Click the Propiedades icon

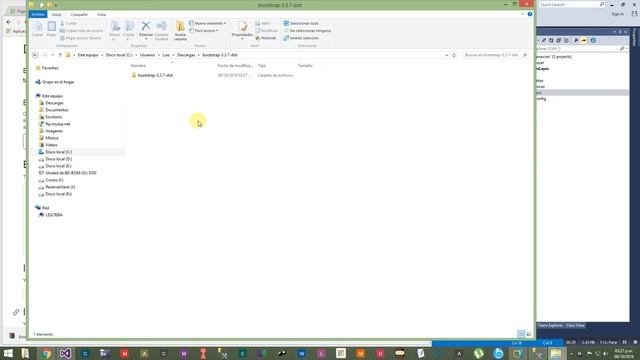pyautogui.click(x=242, y=29)
